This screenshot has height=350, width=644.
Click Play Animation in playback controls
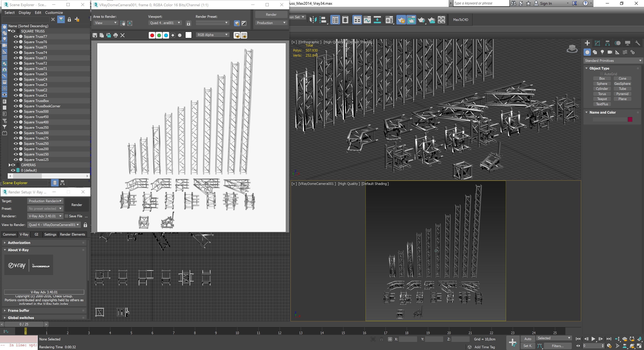[x=593, y=339]
